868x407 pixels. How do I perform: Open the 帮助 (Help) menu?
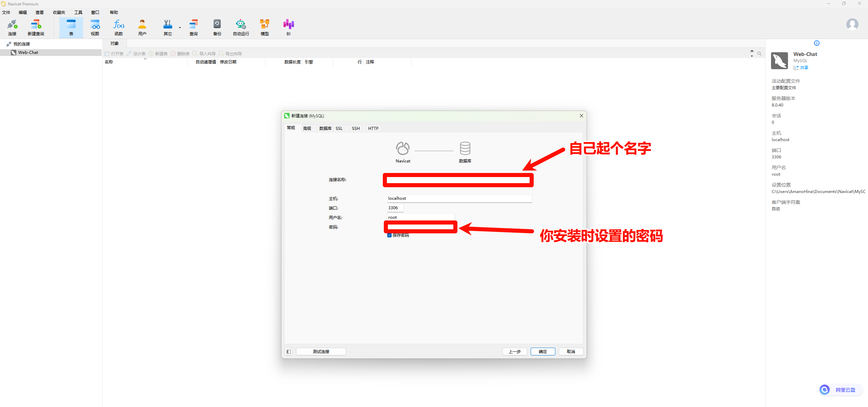(114, 12)
